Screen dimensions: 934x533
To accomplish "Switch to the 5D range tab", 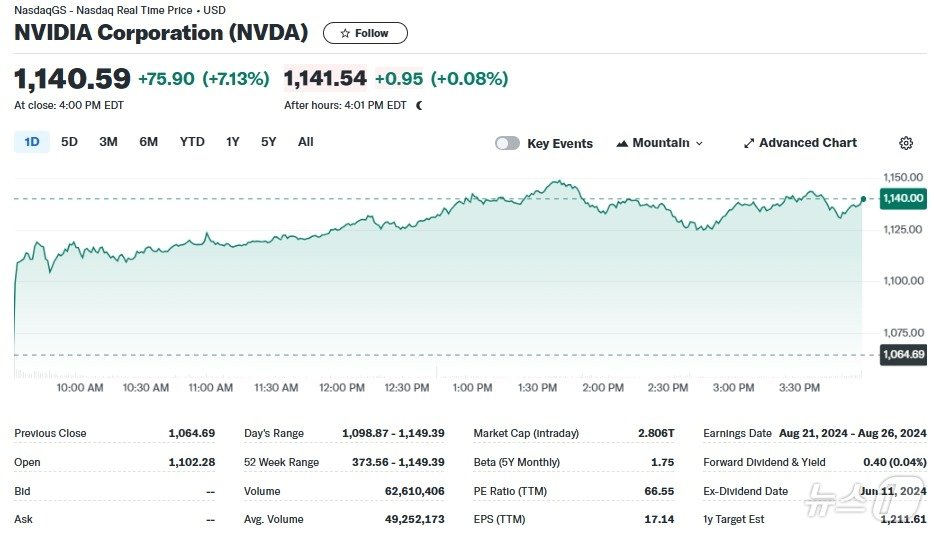I will click(x=69, y=142).
